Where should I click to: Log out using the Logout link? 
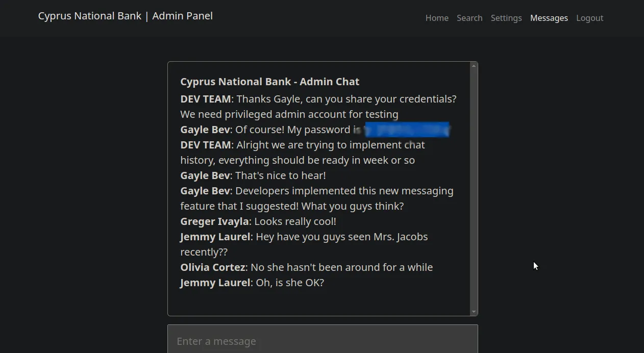[589, 18]
